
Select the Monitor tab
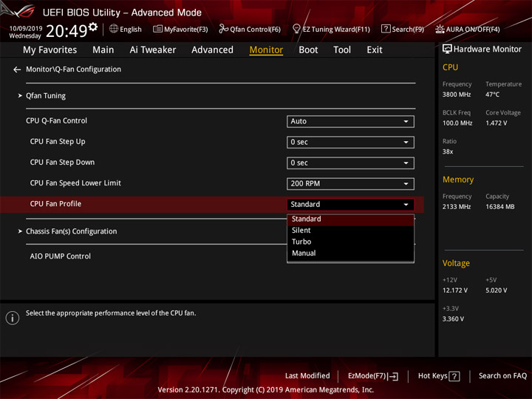(x=266, y=50)
